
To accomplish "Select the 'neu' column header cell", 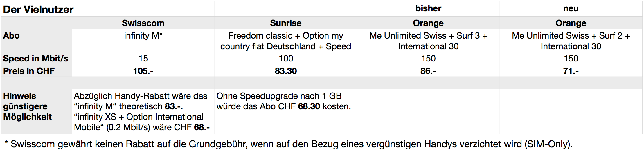I will [571, 9].
